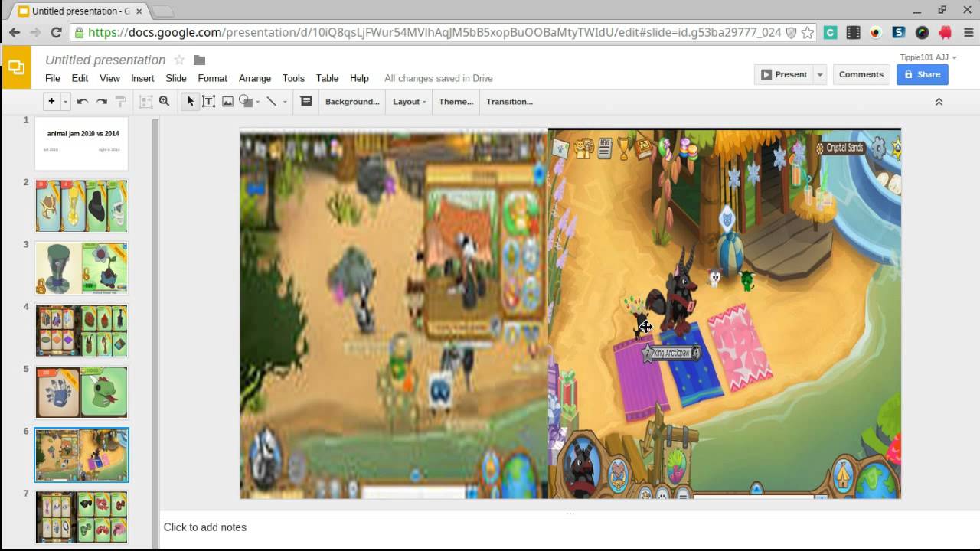This screenshot has width=980, height=551.
Task: Select slide 1 thumbnail with title
Action: (x=81, y=143)
